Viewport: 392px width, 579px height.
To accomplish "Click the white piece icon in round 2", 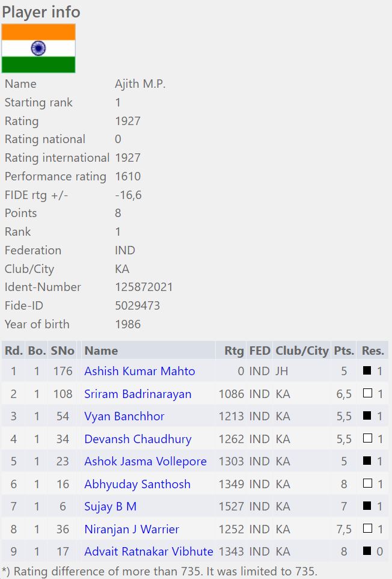I will 367,394.
